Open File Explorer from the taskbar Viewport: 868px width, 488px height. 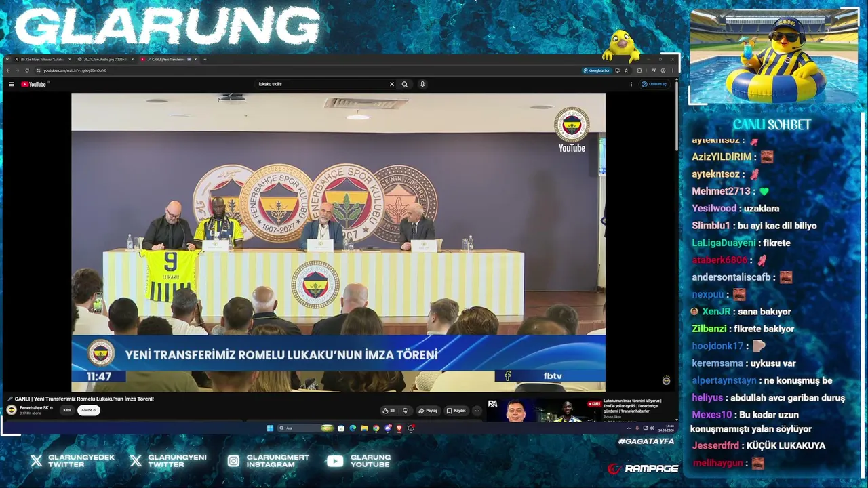364,428
